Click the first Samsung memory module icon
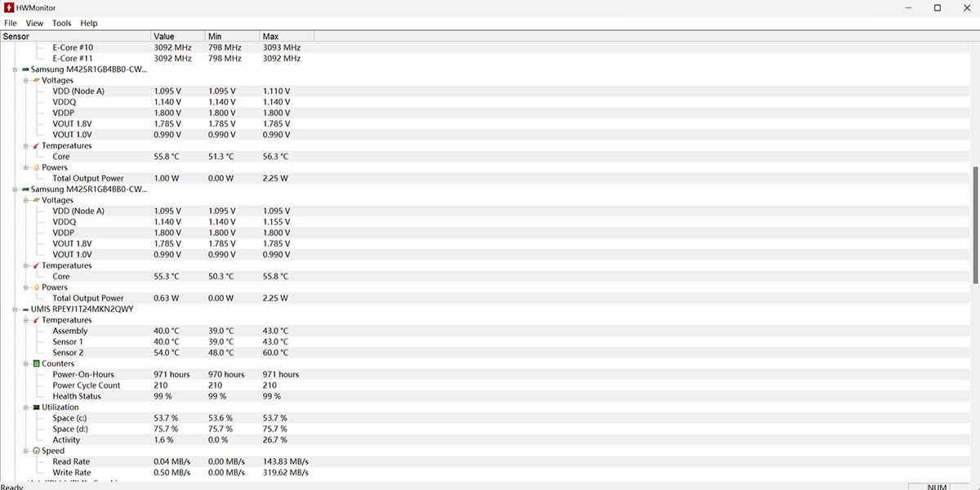The height and width of the screenshot is (490, 980). [25, 69]
